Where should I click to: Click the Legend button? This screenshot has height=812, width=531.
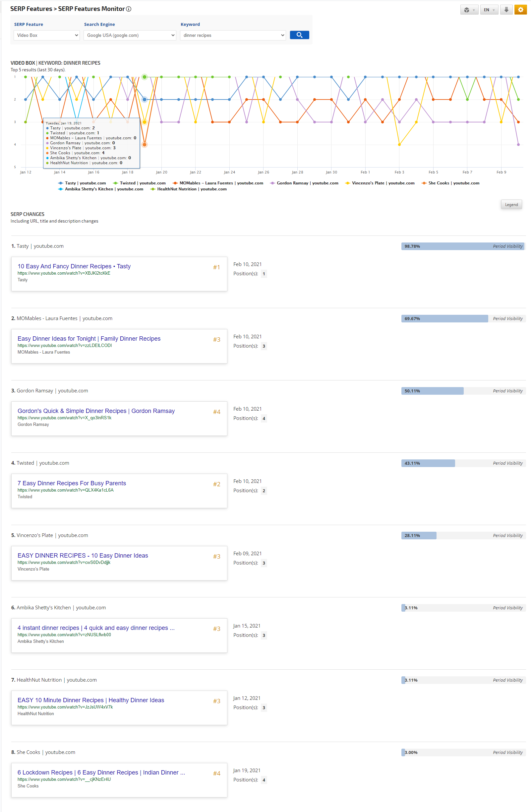(x=511, y=205)
